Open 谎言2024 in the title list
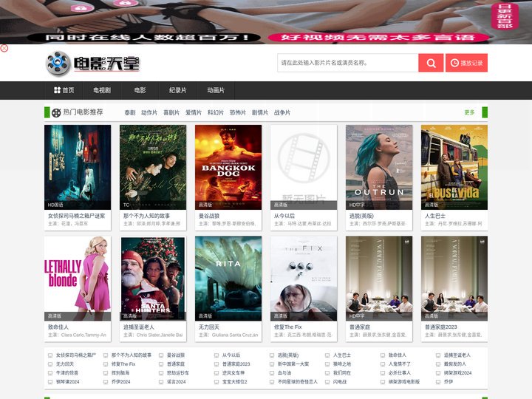The height and width of the screenshot is (399, 532). (177, 382)
